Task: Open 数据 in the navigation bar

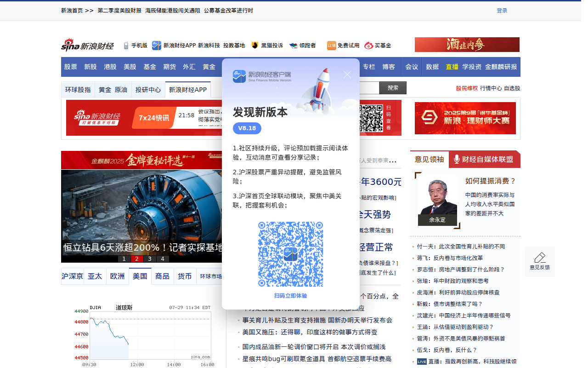Action: point(432,67)
